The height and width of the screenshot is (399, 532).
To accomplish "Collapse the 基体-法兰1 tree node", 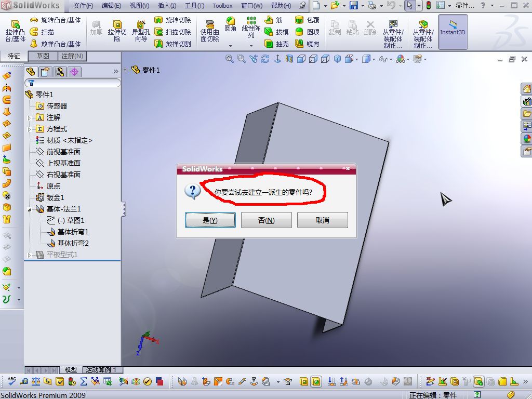I will tap(30, 209).
